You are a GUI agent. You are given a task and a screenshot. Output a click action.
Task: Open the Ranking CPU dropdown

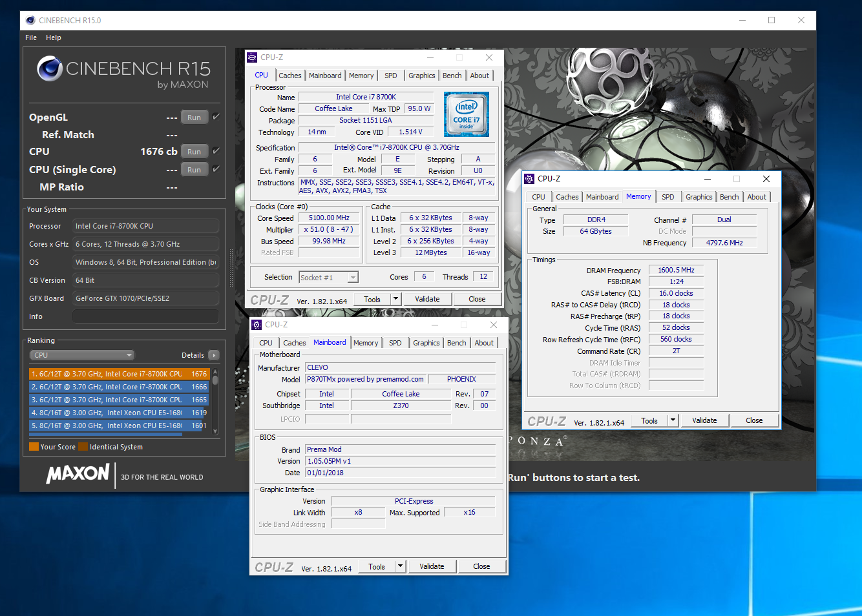(82, 355)
